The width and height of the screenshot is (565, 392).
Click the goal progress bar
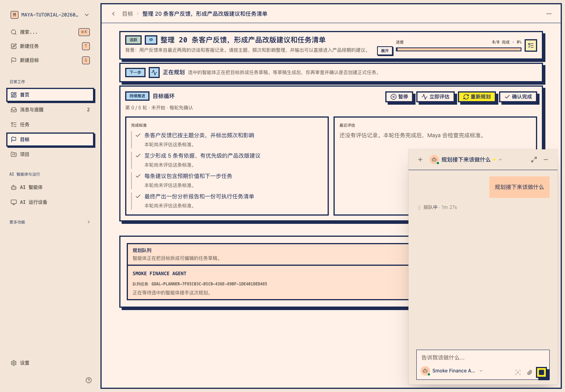click(459, 49)
